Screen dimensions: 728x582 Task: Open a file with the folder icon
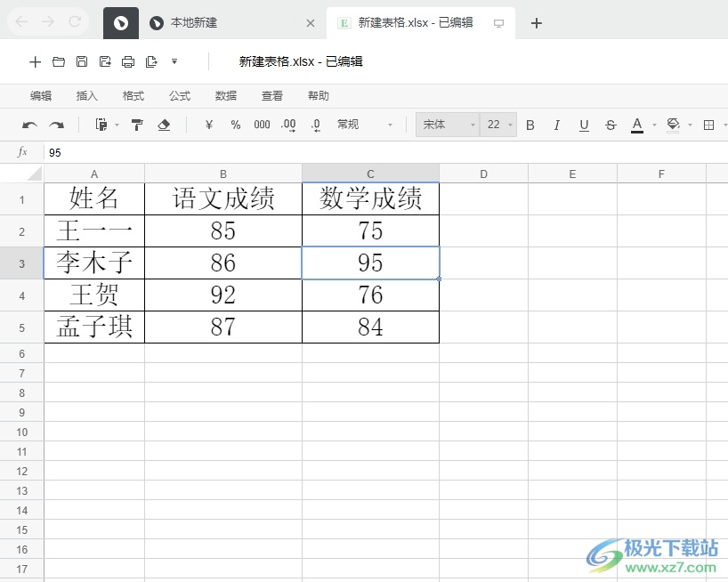[59, 61]
